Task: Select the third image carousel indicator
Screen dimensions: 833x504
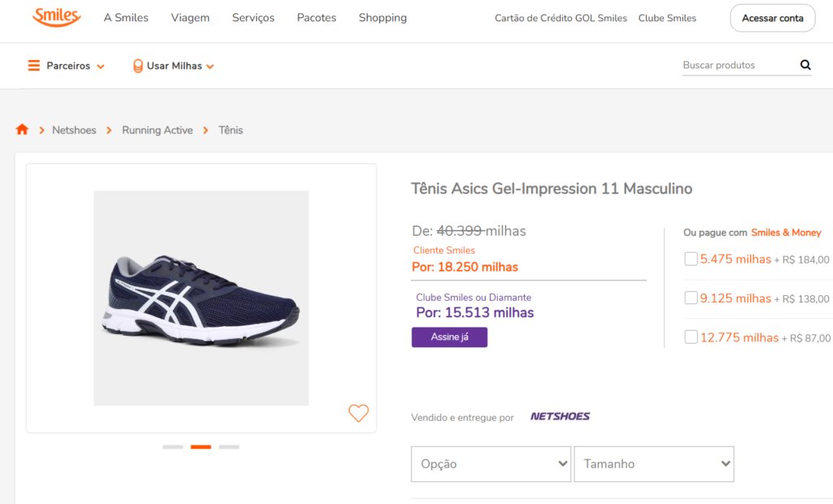Action: pos(229,446)
